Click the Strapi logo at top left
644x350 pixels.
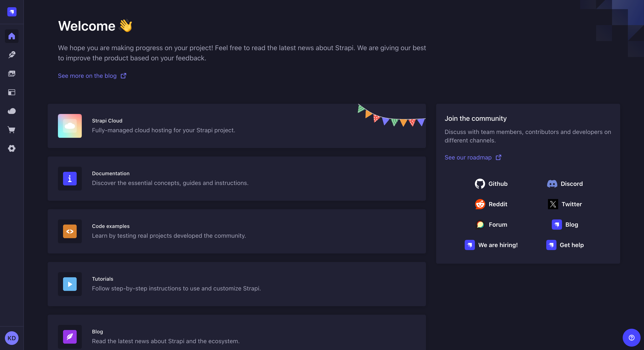point(11,12)
